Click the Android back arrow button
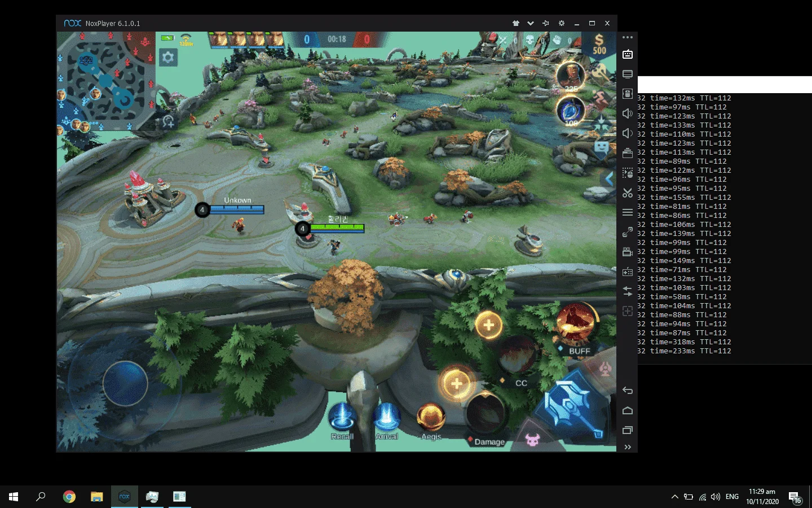This screenshot has height=508, width=812. (x=628, y=391)
